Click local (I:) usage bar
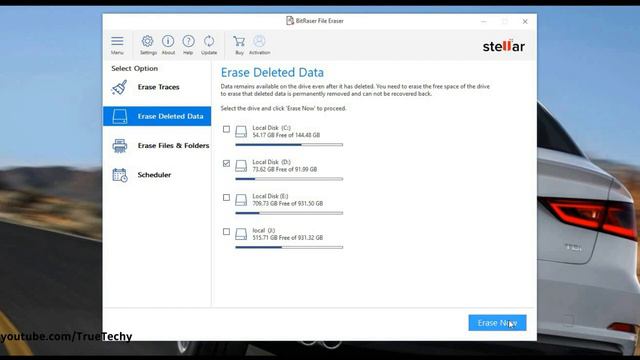Image resolution: width=640 pixels, height=360 pixels. point(289,247)
